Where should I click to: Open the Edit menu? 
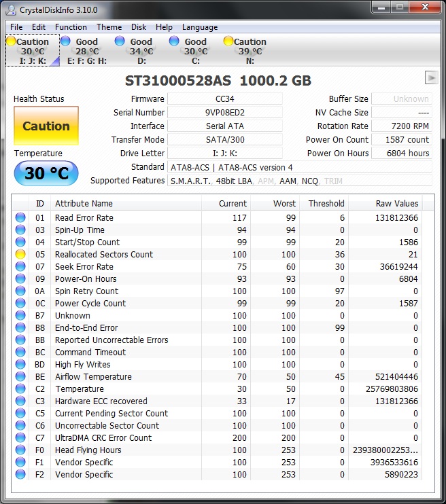tap(39, 27)
